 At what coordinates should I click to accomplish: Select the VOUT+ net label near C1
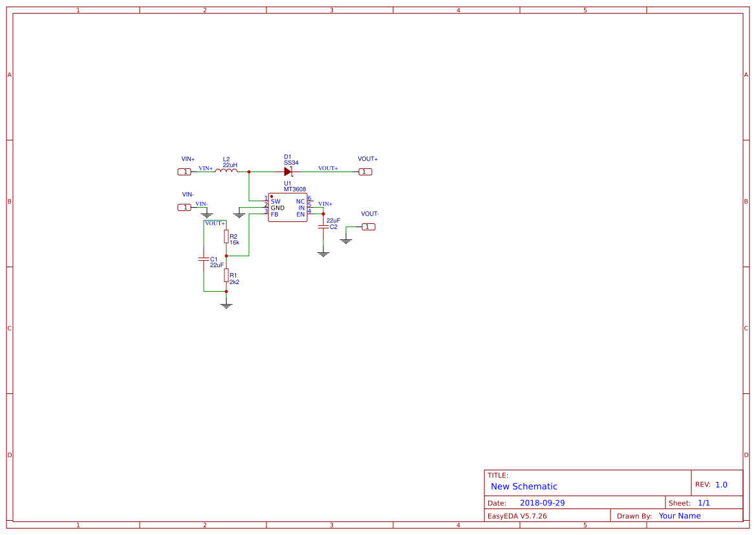click(215, 223)
